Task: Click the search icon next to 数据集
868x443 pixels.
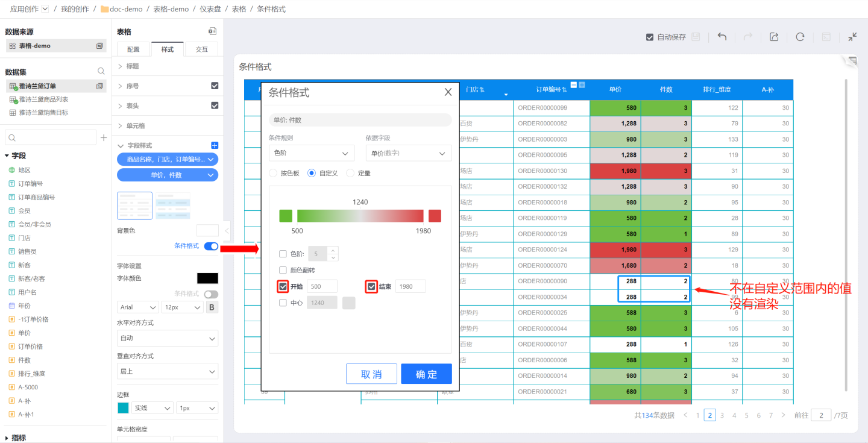Action: 101,71
